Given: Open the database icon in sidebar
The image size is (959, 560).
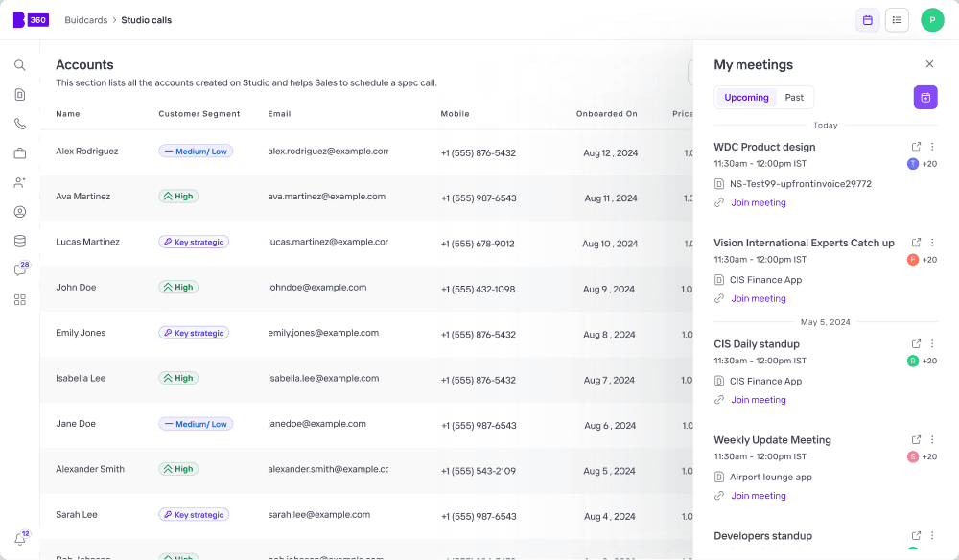Looking at the screenshot, I should (x=19, y=241).
